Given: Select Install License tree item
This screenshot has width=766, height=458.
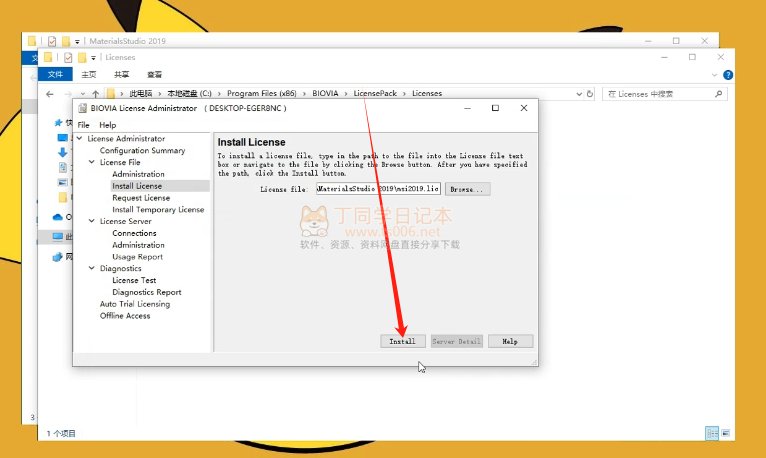Looking at the screenshot, I should [x=137, y=186].
